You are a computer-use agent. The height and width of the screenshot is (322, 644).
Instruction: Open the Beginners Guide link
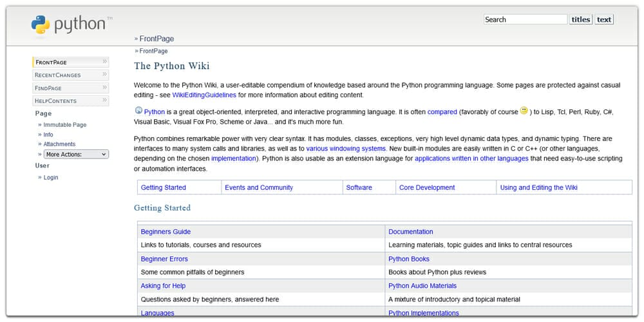point(166,232)
